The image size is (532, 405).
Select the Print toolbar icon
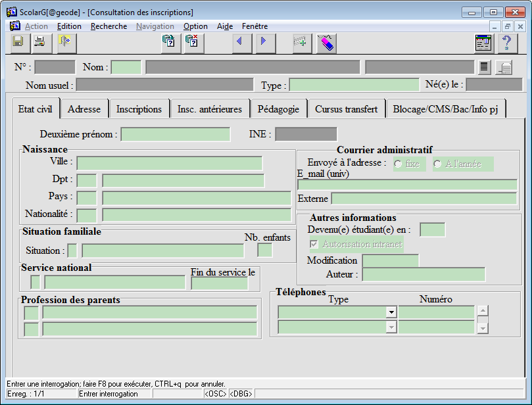pyautogui.click(x=41, y=43)
